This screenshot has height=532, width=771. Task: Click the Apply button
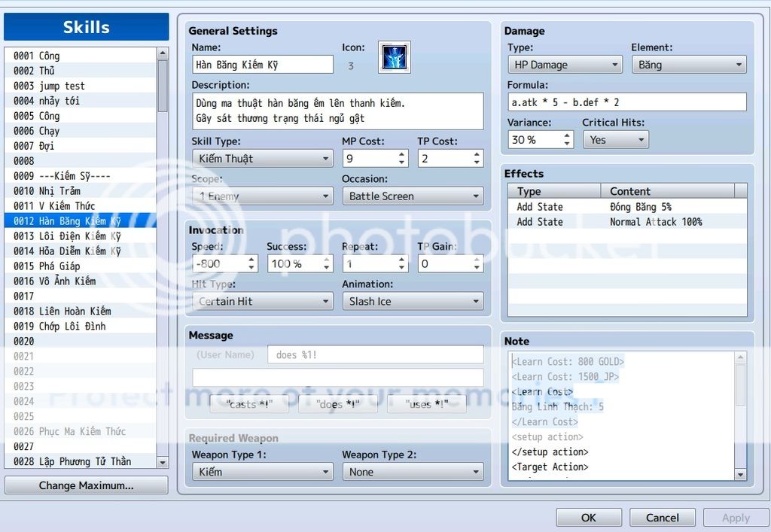point(735,517)
